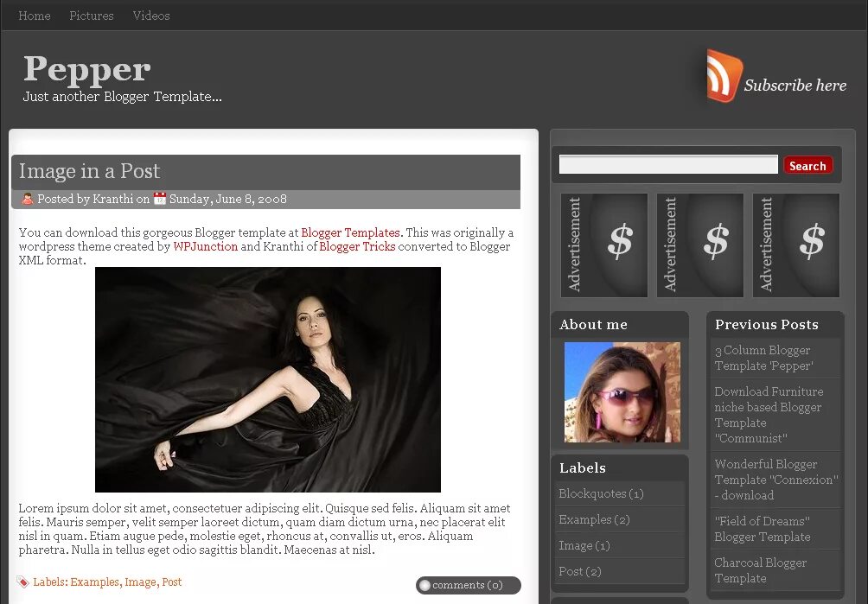Follow the Blogger Templates link
868x604 pixels.
350,232
